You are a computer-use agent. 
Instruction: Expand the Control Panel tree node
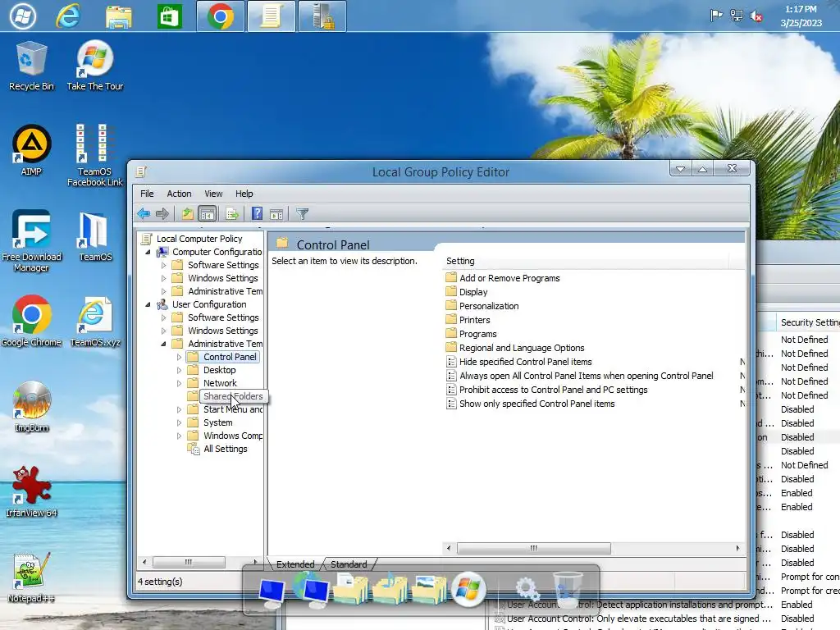(x=179, y=357)
